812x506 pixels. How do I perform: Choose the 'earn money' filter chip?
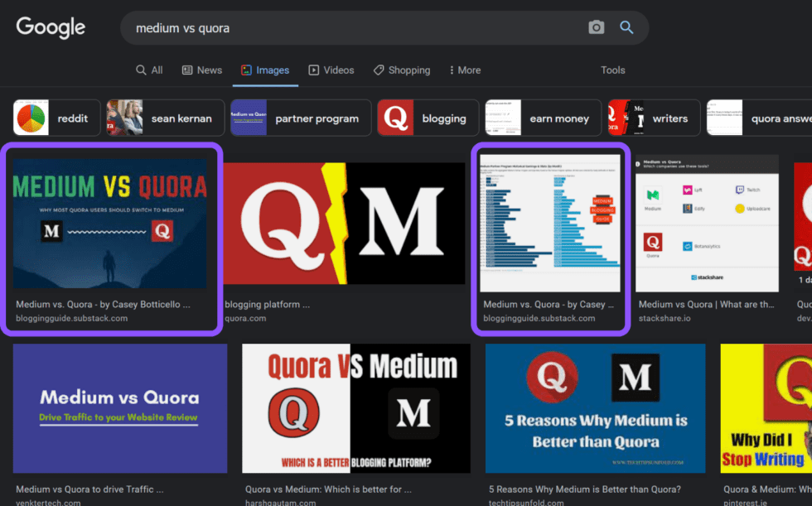click(544, 118)
